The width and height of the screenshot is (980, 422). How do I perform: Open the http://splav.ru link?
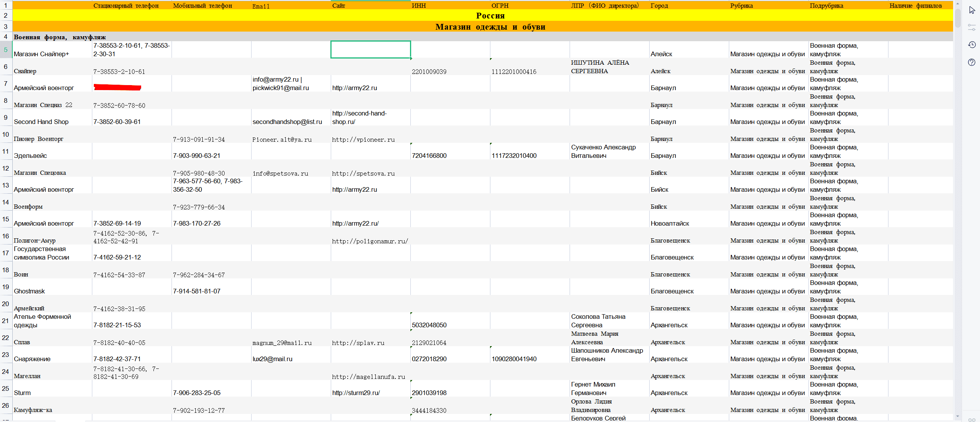pyautogui.click(x=358, y=343)
